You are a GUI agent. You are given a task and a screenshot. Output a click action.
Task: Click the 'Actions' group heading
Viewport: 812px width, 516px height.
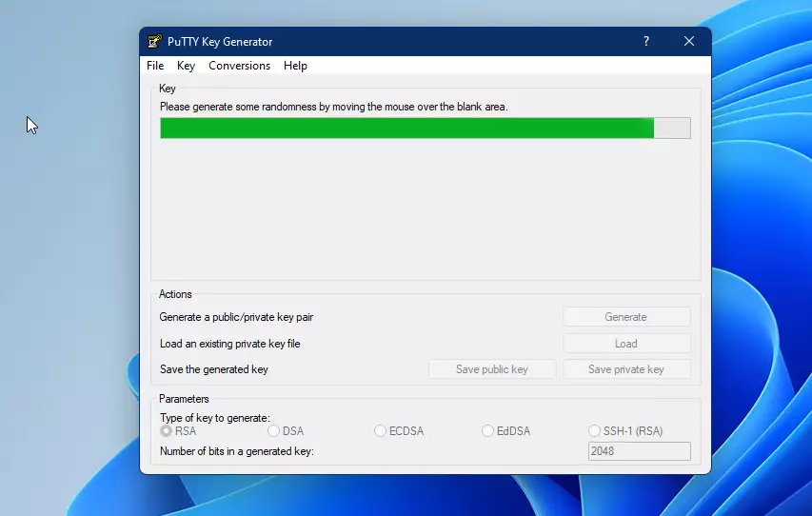point(175,294)
